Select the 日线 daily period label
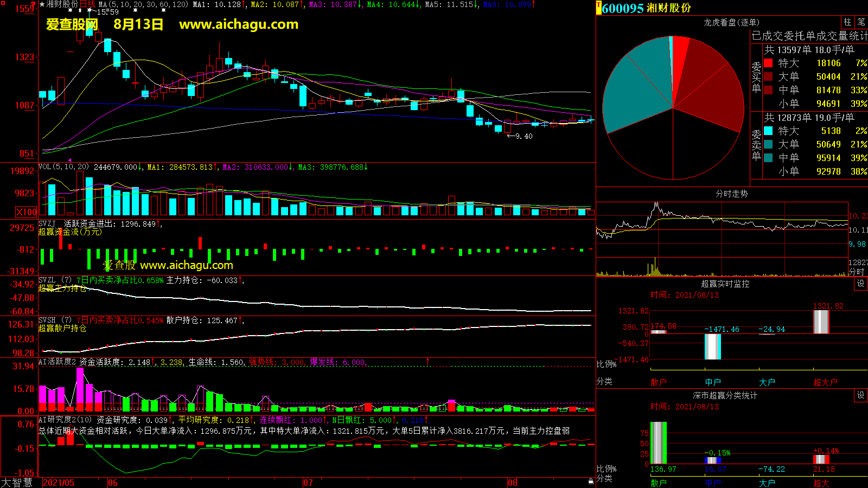Screen dimensions: 868x488 tap(87, 4)
